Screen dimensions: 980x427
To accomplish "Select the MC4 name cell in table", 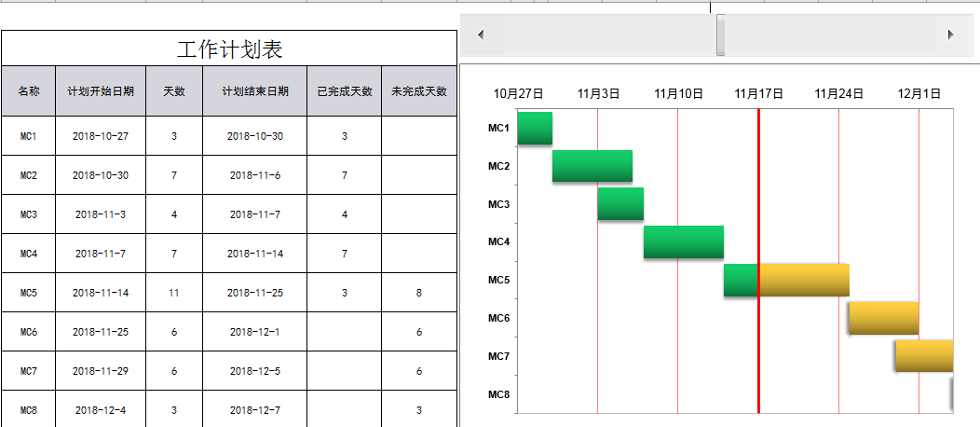I will coord(29,254).
